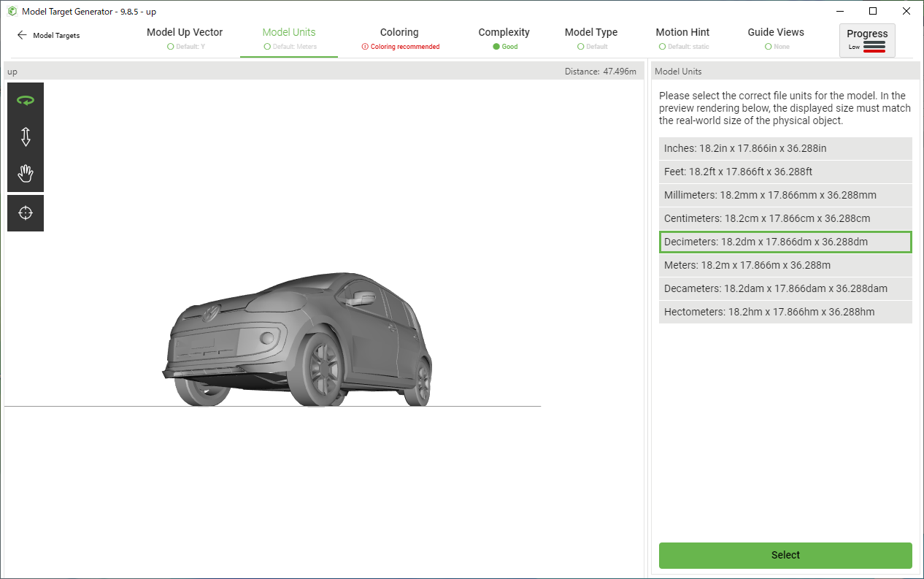Choose Inches as the model unit
The image size is (924, 579).
click(785, 148)
